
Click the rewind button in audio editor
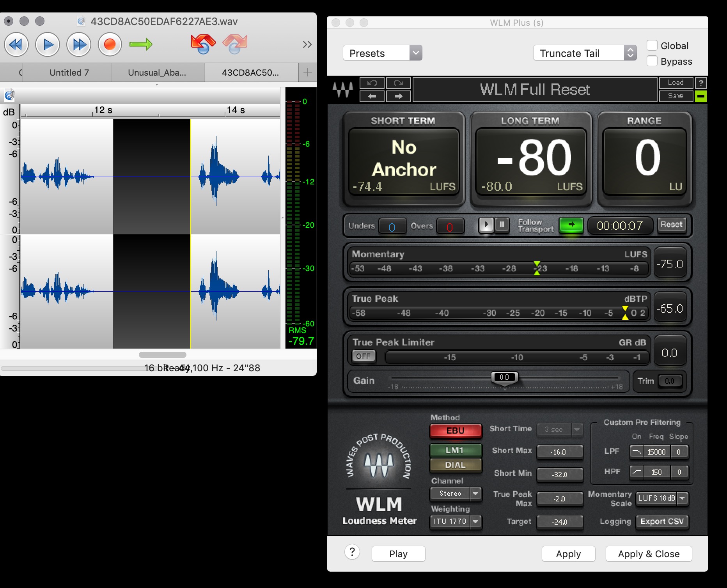tap(16, 45)
